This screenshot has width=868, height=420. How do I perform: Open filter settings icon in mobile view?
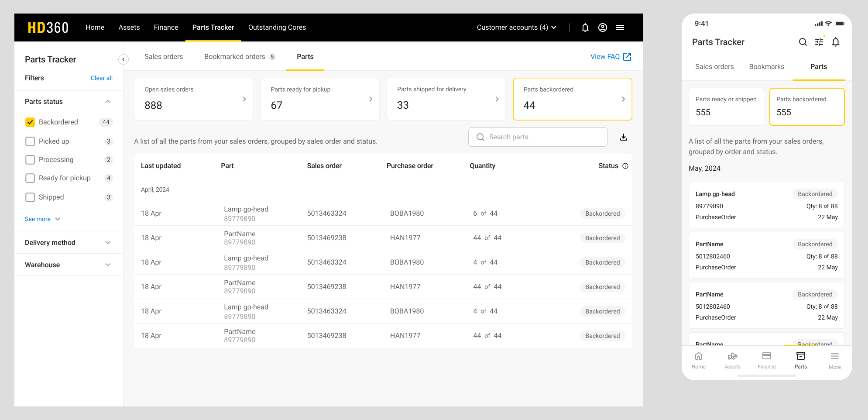[819, 42]
